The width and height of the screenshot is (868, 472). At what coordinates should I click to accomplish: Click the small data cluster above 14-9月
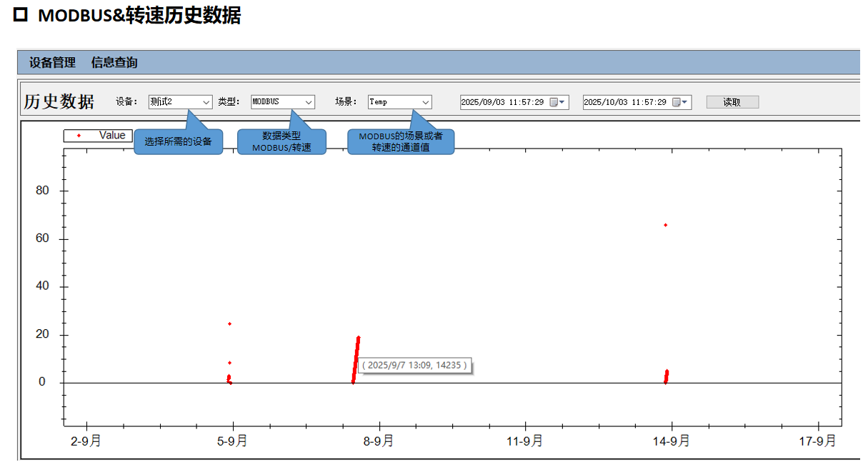click(x=667, y=376)
